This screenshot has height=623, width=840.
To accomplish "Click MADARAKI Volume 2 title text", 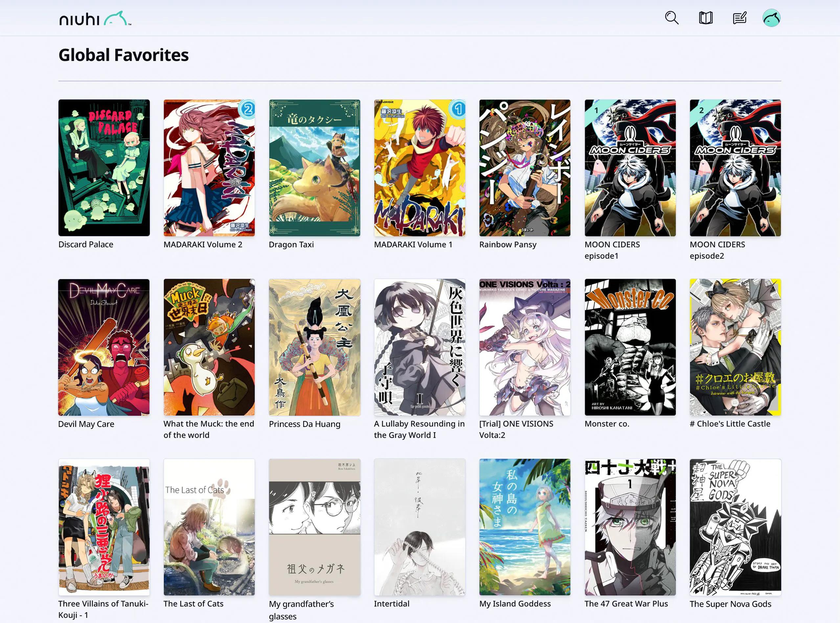I will coord(203,244).
